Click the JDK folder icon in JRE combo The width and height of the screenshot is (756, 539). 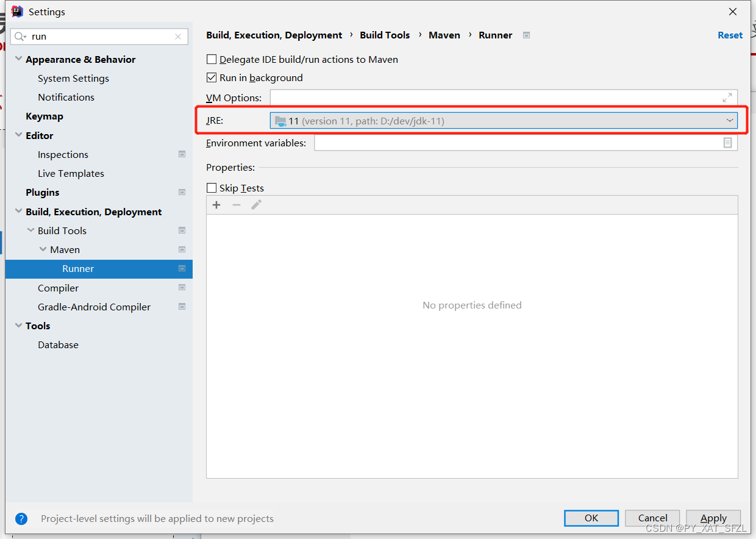[280, 121]
